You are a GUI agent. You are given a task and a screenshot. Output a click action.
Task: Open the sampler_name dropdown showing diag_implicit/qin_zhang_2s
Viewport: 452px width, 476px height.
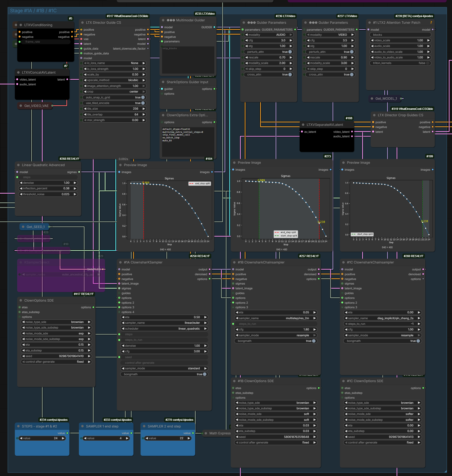coord(383,318)
